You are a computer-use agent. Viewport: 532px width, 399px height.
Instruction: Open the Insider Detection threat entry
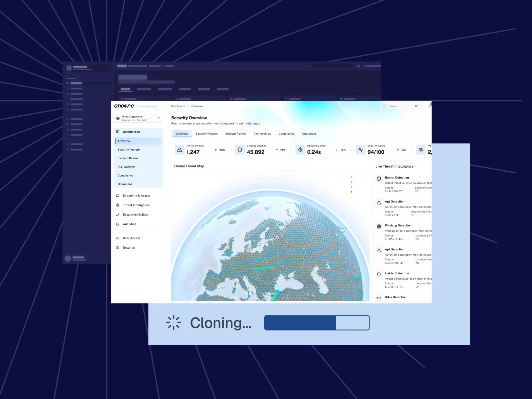[402, 280]
